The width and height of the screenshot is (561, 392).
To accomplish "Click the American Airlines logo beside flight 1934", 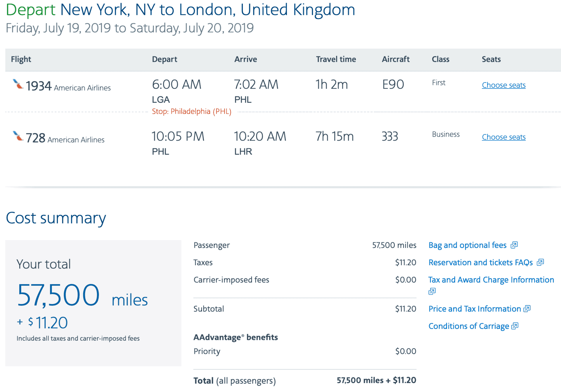I will coord(18,84).
